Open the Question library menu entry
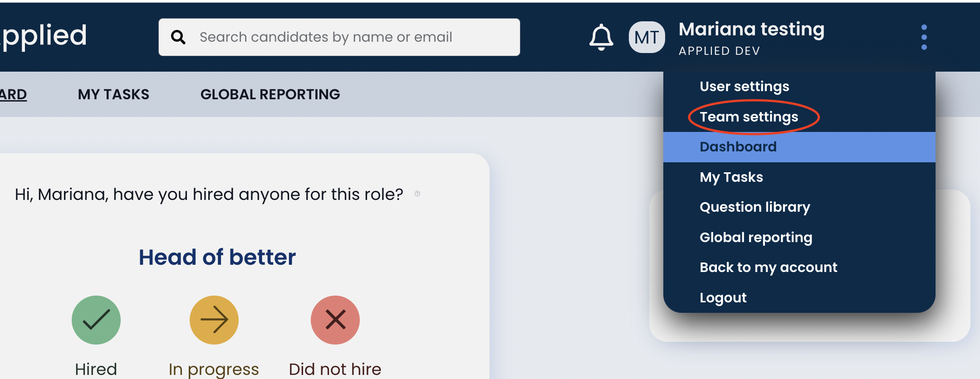The height and width of the screenshot is (379, 980). click(755, 207)
